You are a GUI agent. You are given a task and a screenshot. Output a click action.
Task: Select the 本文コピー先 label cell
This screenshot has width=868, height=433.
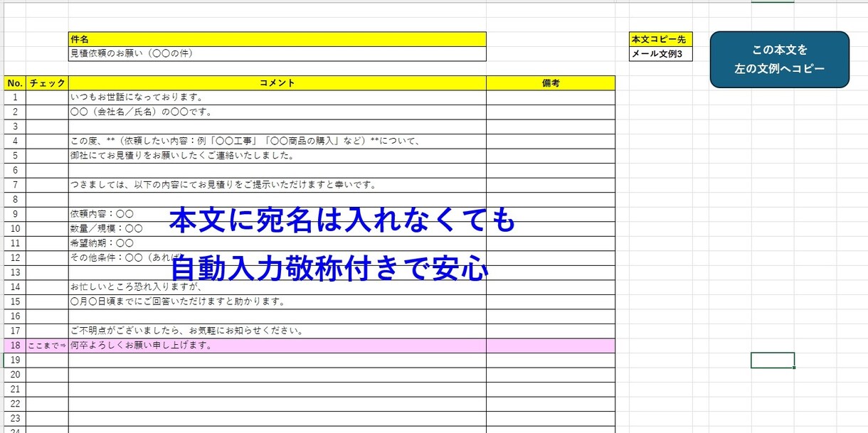coord(661,39)
